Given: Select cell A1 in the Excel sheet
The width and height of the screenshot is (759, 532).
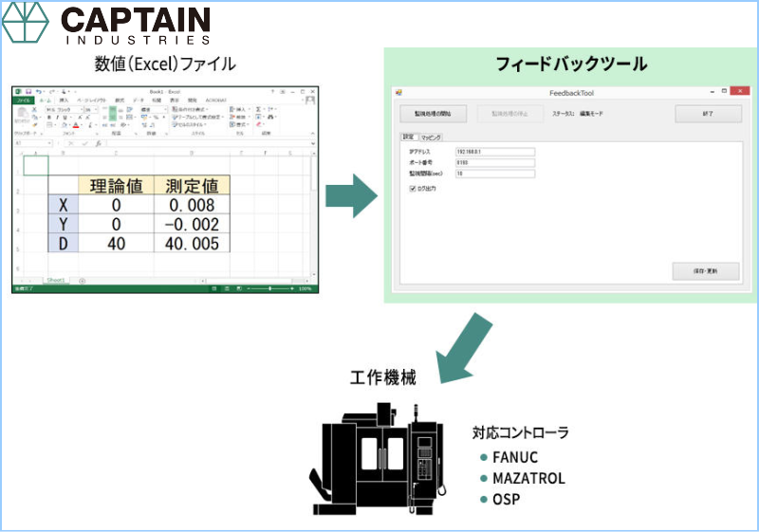Looking at the screenshot, I should (36, 165).
